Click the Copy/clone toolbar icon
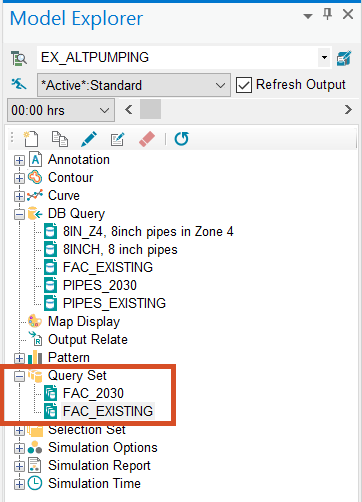 click(60, 139)
